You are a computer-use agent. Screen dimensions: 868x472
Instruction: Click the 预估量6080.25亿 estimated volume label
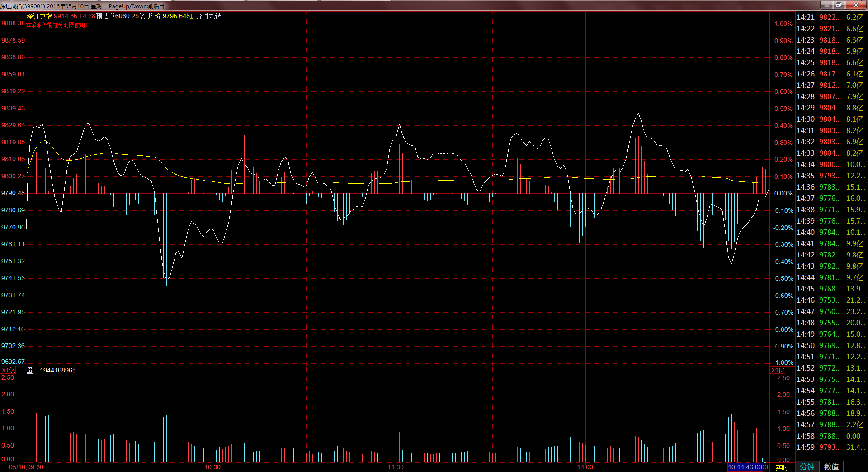tap(120, 16)
